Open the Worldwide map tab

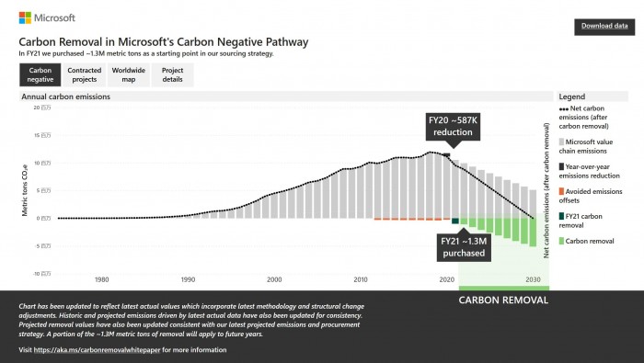(129, 74)
